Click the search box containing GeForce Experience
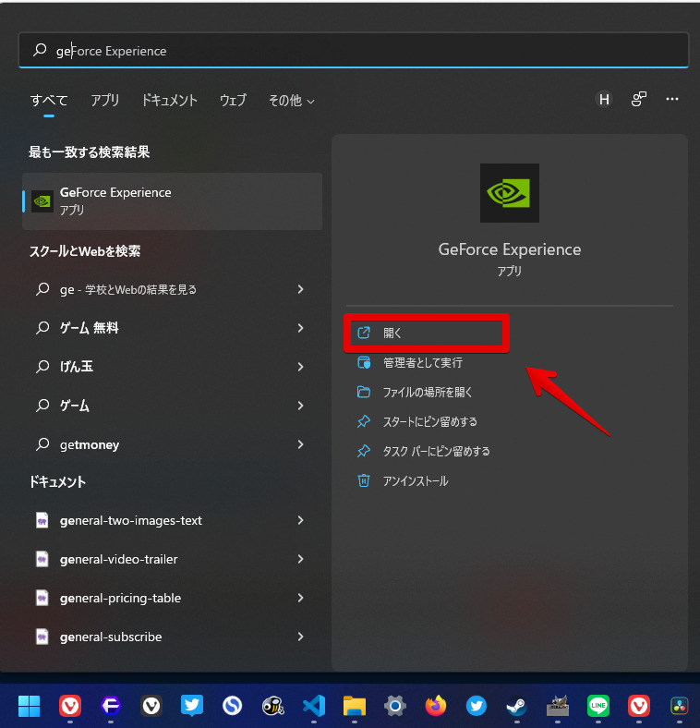The width and height of the screenshot is (700, 728). pyautogui.click(x=354, y=50)
